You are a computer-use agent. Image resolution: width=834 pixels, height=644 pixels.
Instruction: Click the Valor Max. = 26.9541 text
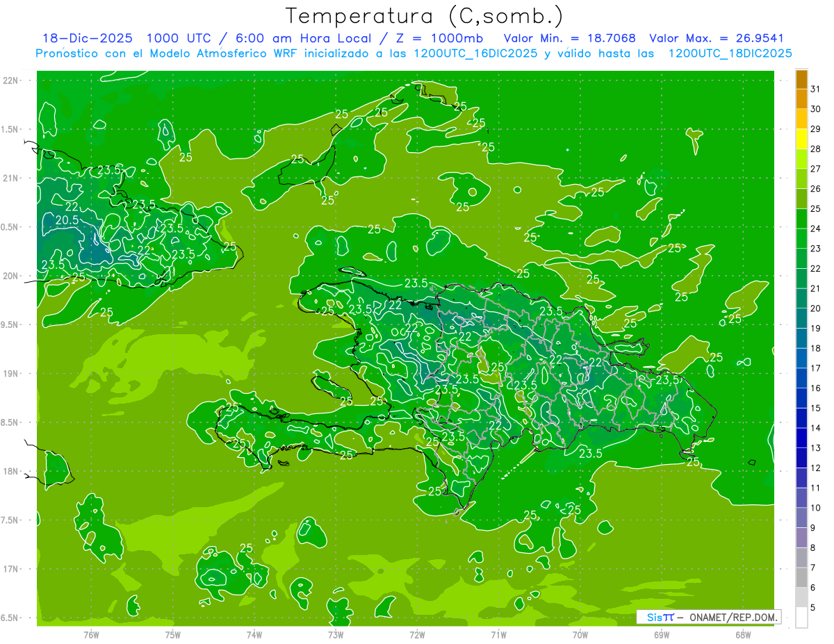pyautogui.click(x=716, y=38)
